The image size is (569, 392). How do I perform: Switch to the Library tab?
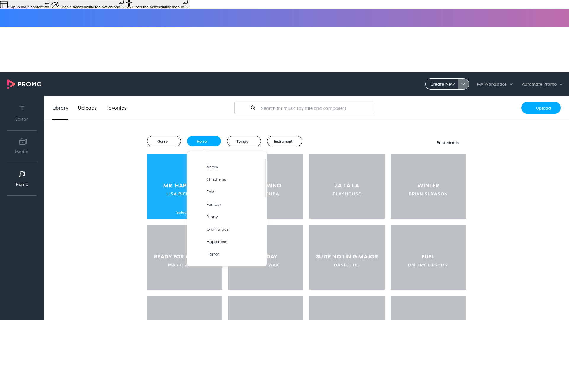pyautogui.click(x=60, y=108)
